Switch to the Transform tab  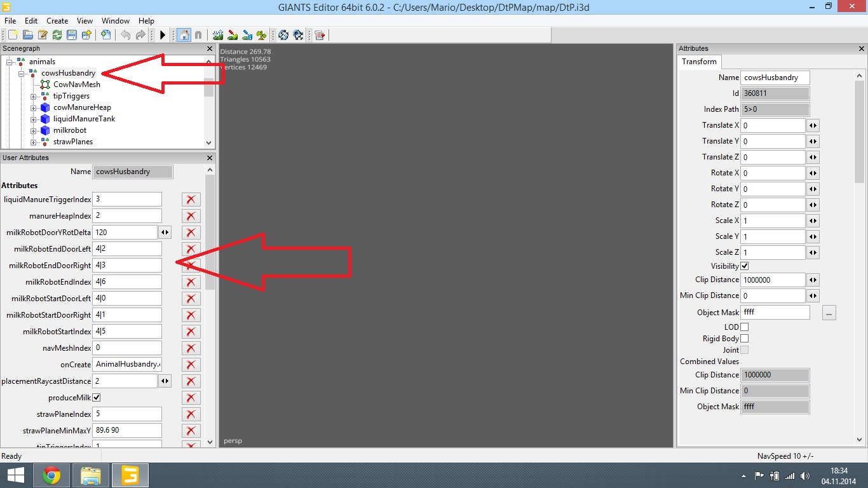click(699, 62)
